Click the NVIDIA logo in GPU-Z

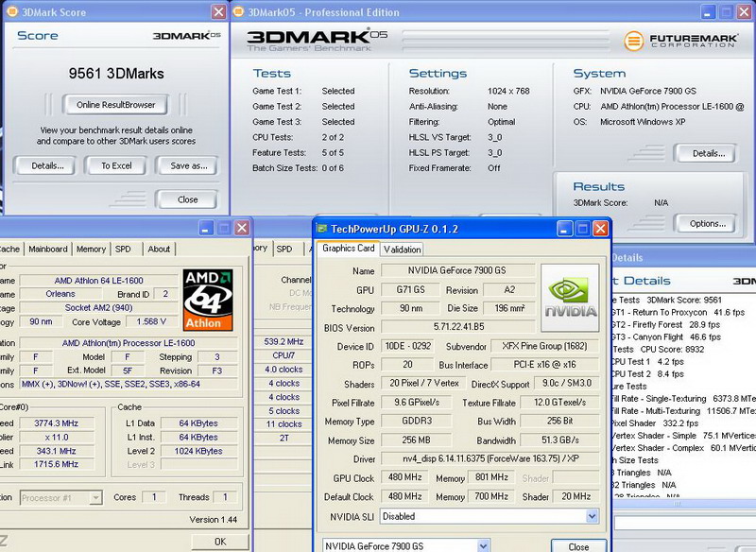point(570,298)
